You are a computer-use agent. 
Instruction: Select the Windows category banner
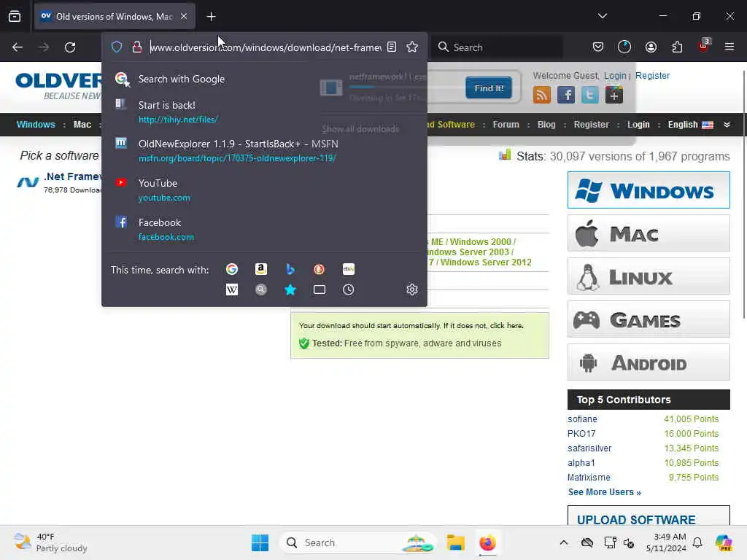click(x=649, y=190)
